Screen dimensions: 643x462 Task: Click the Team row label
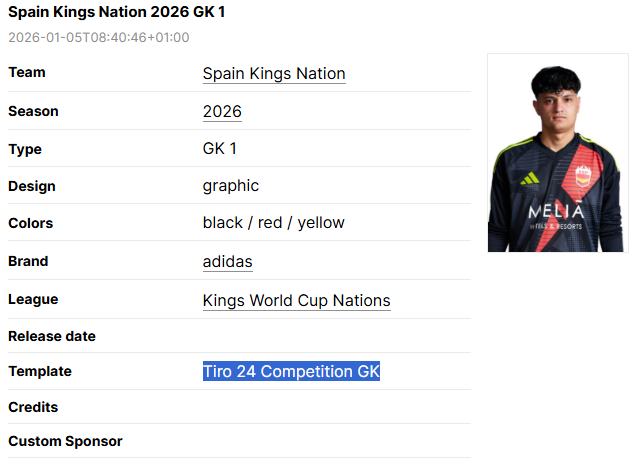pos(27,72)
